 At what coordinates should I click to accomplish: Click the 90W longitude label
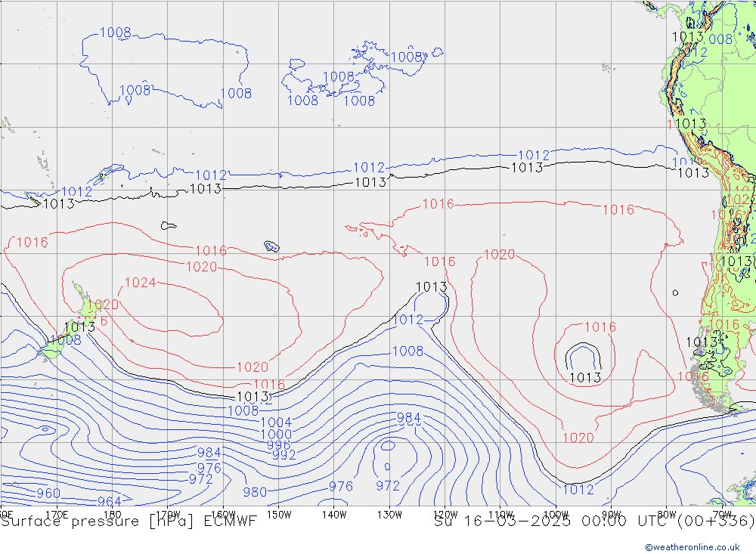pos(611,515)
